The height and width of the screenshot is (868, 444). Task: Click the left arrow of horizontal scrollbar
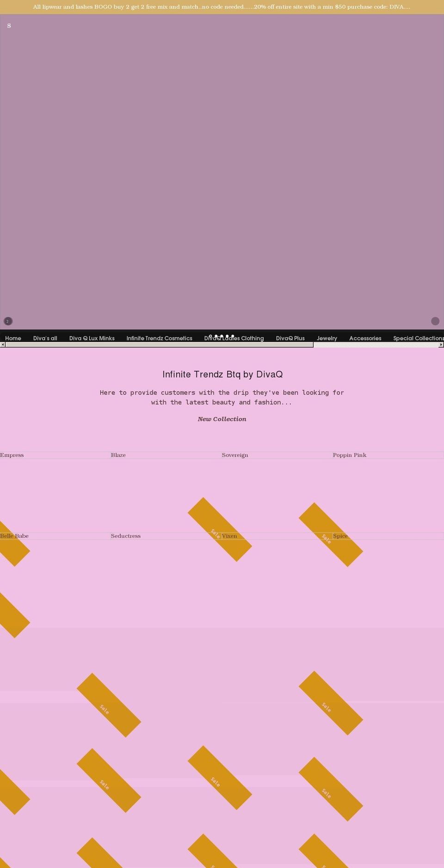(2, 344)
